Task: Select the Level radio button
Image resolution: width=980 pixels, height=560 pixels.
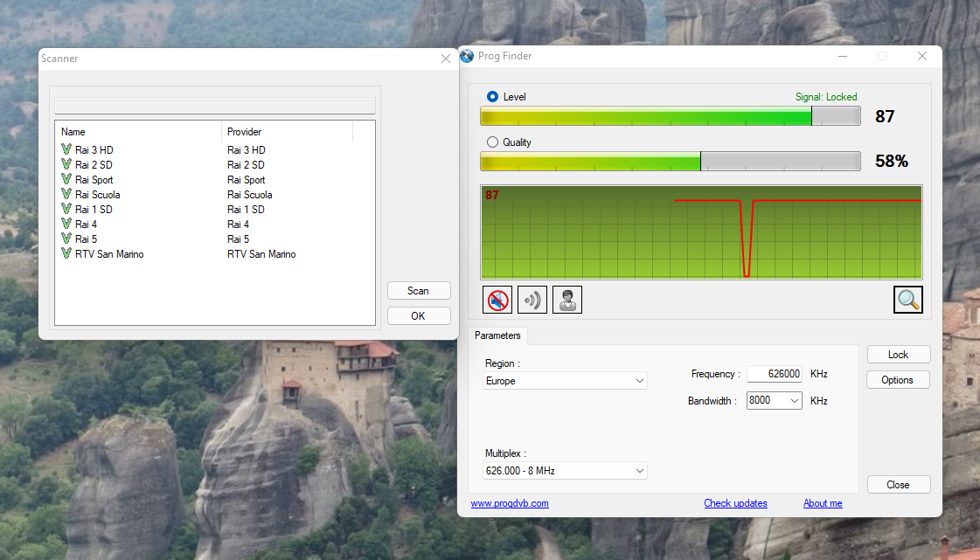Action: pyautogui.click(x=492, y=97)
